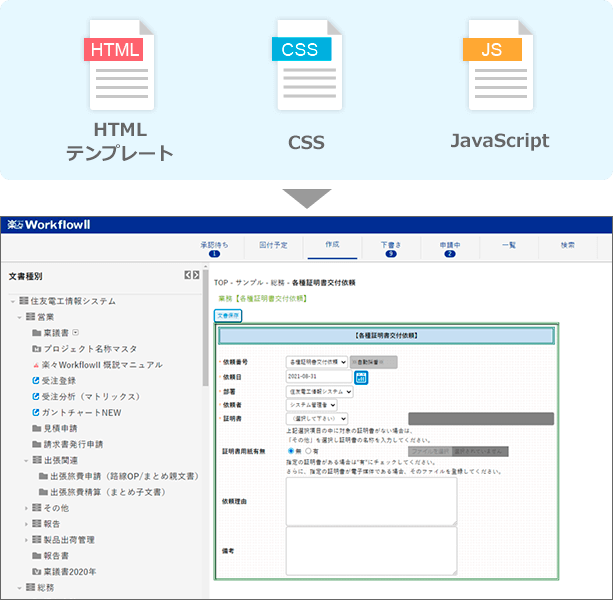This screenshot has height=600, width=613.
Task: Click the 備考 text area
Action: 371,551
